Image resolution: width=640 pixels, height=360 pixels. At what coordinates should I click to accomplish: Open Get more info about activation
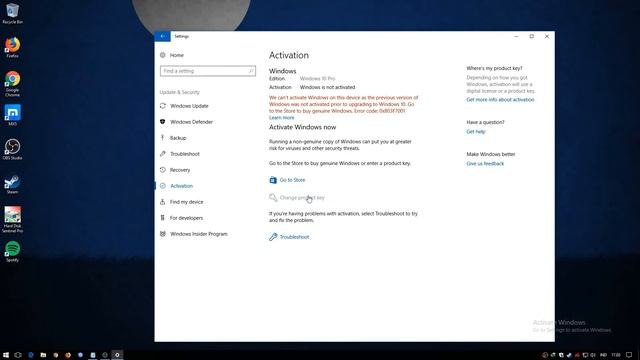pos(500,100)
